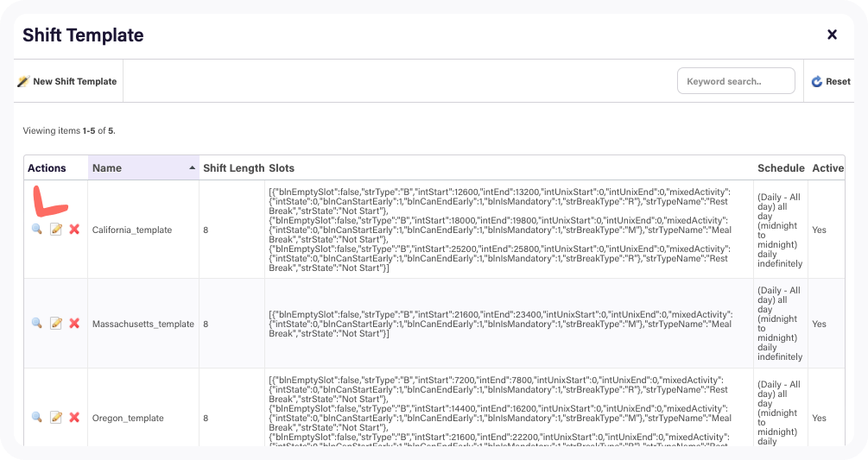Edit the Oregon_template shift template
Screen dimensions: 868x460
56,417
